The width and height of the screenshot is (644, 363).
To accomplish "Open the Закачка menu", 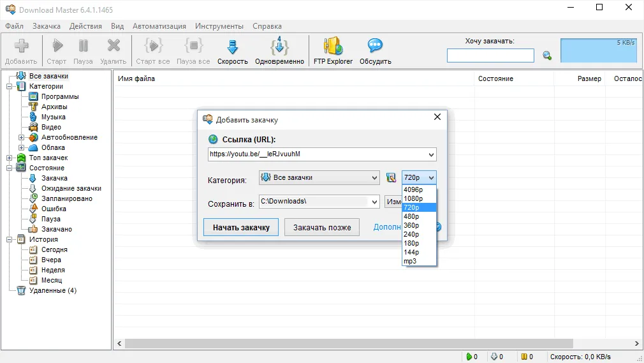I will [x=47, y=26].
